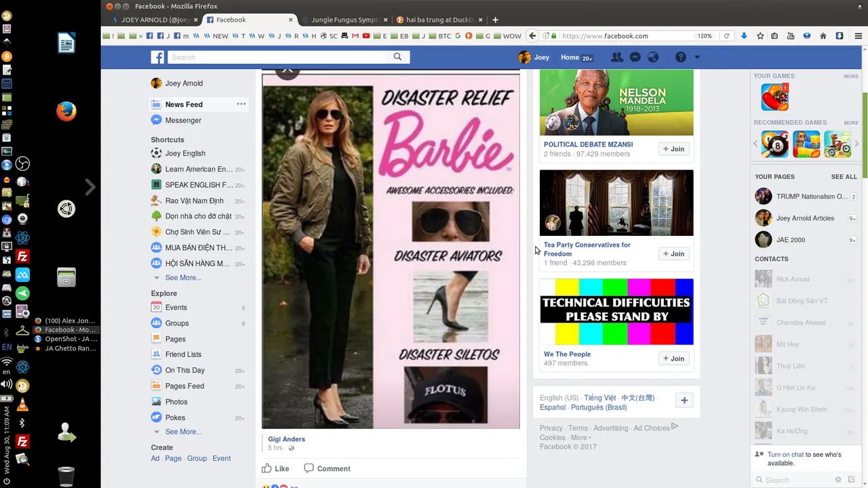Open Candy Crush game icon
The image size is (868, 488).
774,97
